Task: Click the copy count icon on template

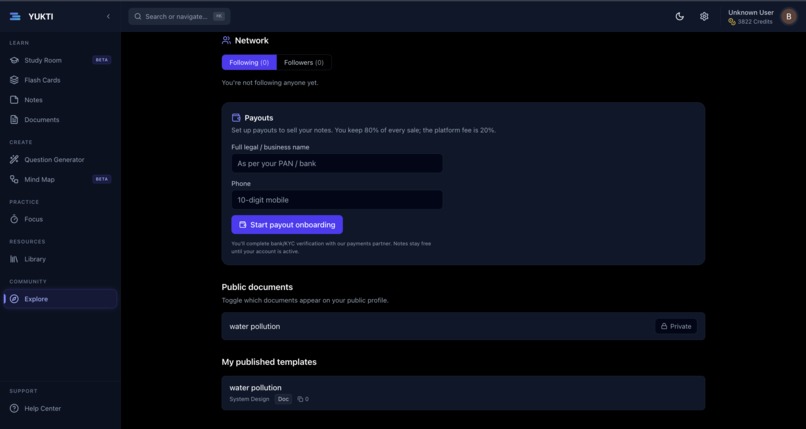Action: (x=300, y=399)
